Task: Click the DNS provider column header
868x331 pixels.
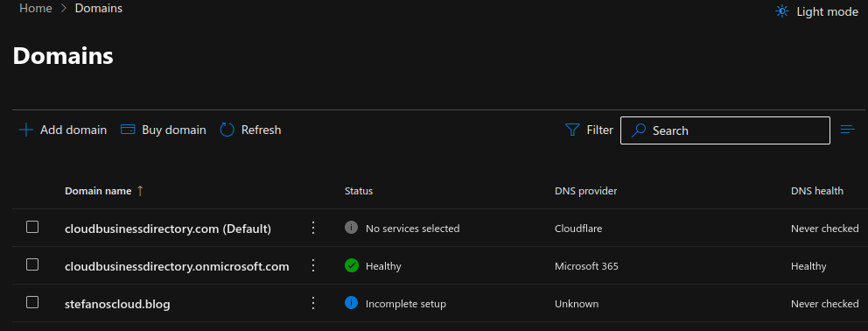Action: [x=585, y=191]
